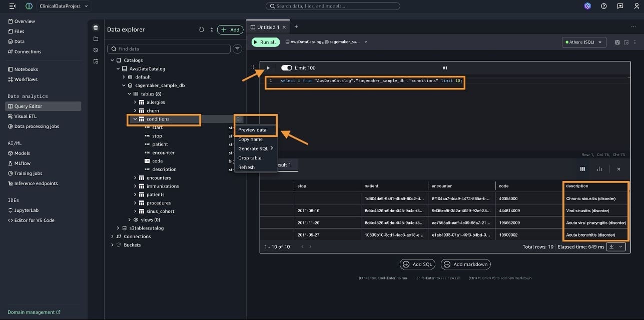
Task: Open the help question mark icon
Action: (x=604, y=6)
